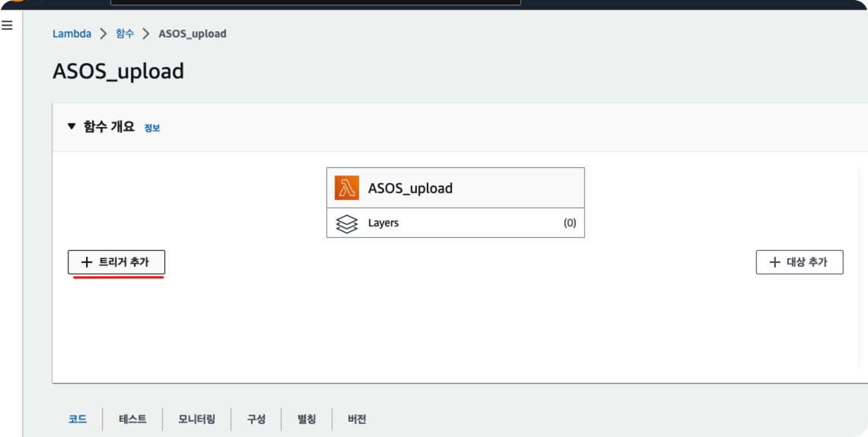Go to the 함수 breadcrumb link
Screen dimensions: 868x437
[125, 33]
